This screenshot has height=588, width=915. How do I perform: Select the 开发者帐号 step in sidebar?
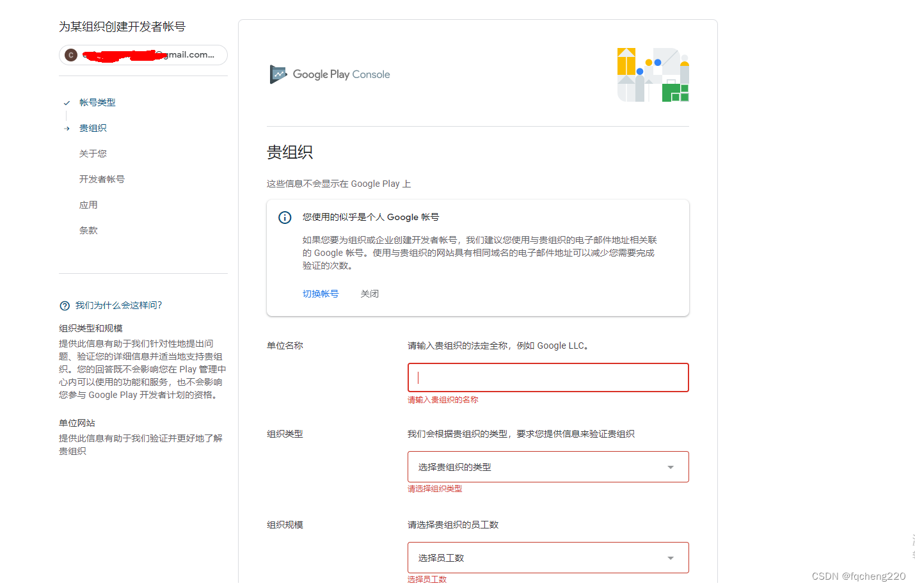pos(102,179)
